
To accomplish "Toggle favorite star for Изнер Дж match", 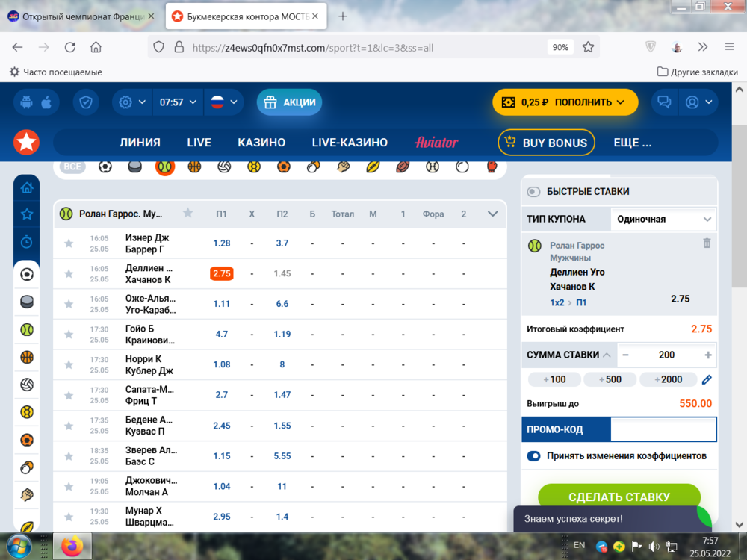I will pyautogui.click(x=69, y=243).
